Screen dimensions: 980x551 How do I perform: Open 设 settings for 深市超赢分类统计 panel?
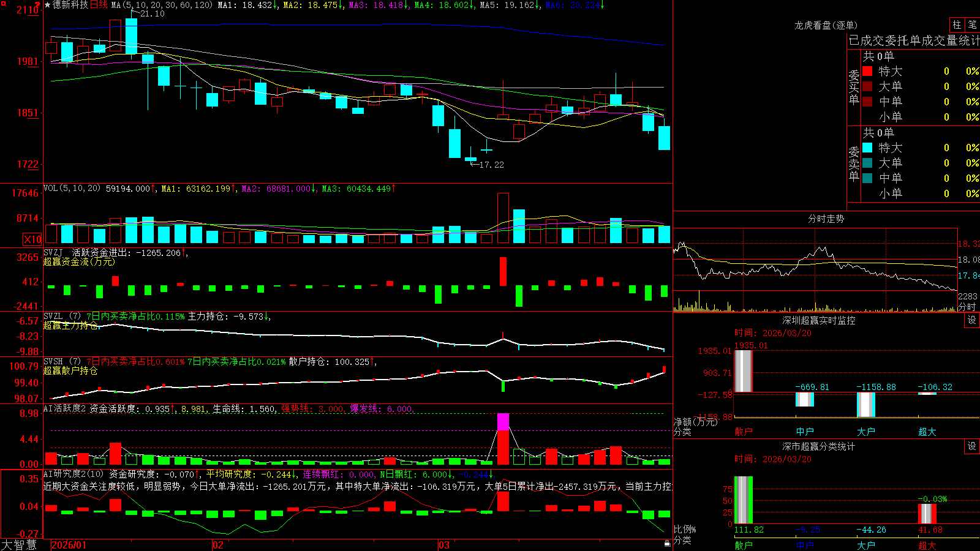(x=972, y=447)
